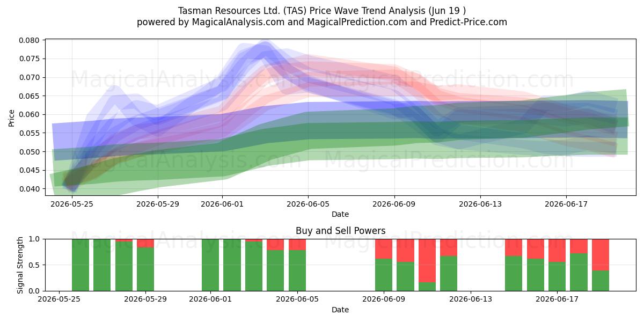This screenshot has height=322, width=644.
Task: Click the 0.060 price tick label
Action: 30,114
